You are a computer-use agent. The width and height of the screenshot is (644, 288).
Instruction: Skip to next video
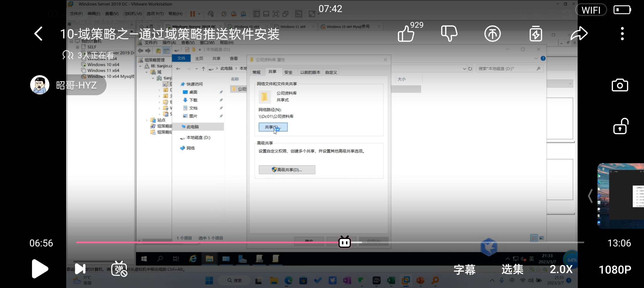(80, 269)
